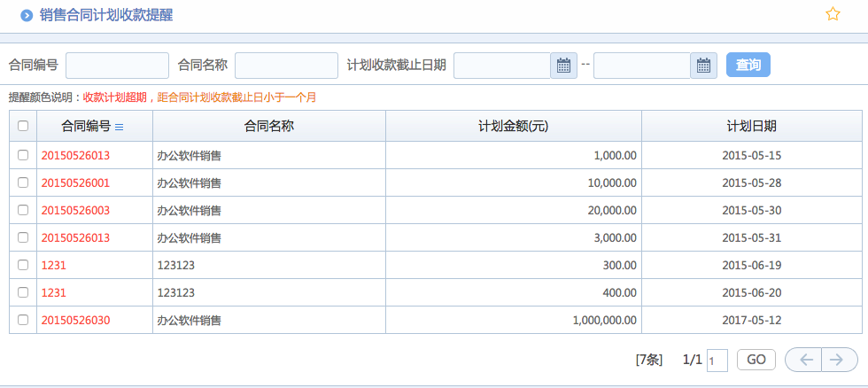The width and height of the screenshot is (868, 388).
Task: Click the 查询 search button
Action: point(748,66)
